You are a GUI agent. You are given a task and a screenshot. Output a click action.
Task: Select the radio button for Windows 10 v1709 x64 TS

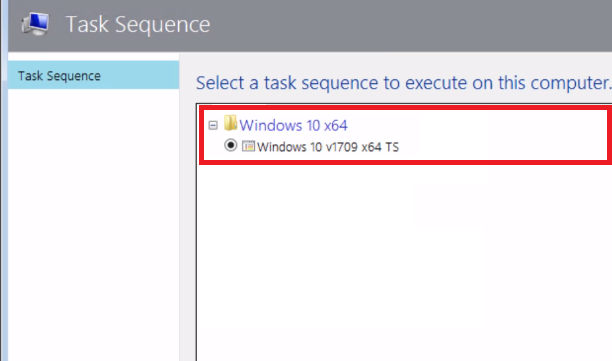[231, 145]
